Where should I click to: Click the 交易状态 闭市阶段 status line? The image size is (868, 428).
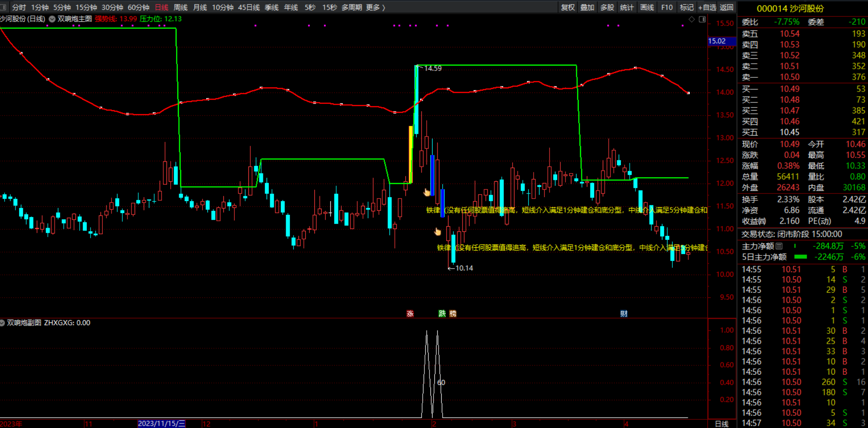(792, 234)
